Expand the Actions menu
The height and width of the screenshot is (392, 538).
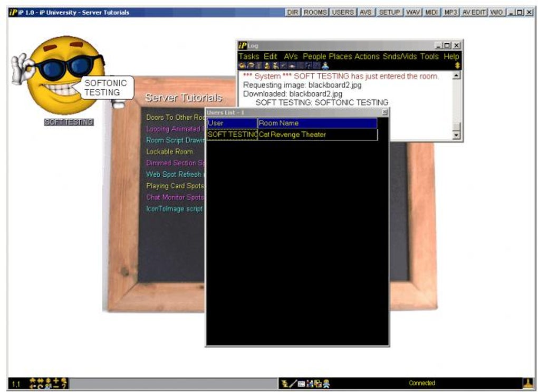[367, 56]
